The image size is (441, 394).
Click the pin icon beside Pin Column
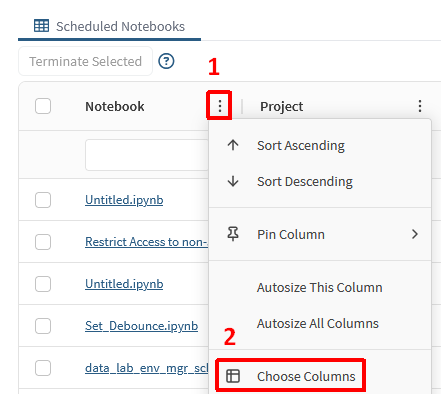pos(233,234)
